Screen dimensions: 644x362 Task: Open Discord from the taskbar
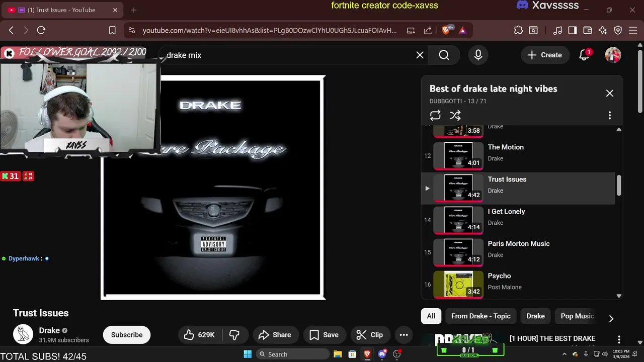pos(382,354)
